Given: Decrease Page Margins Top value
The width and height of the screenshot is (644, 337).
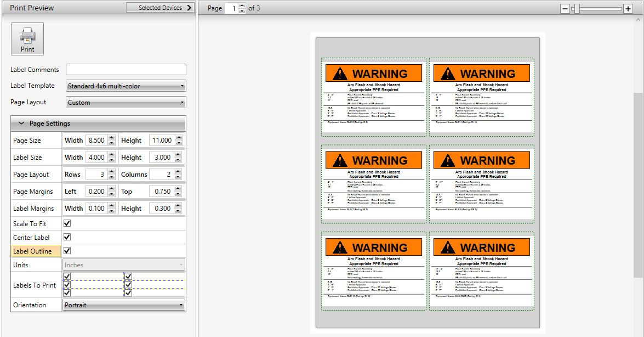Looking at the screenshot, I should click(178, 194).
